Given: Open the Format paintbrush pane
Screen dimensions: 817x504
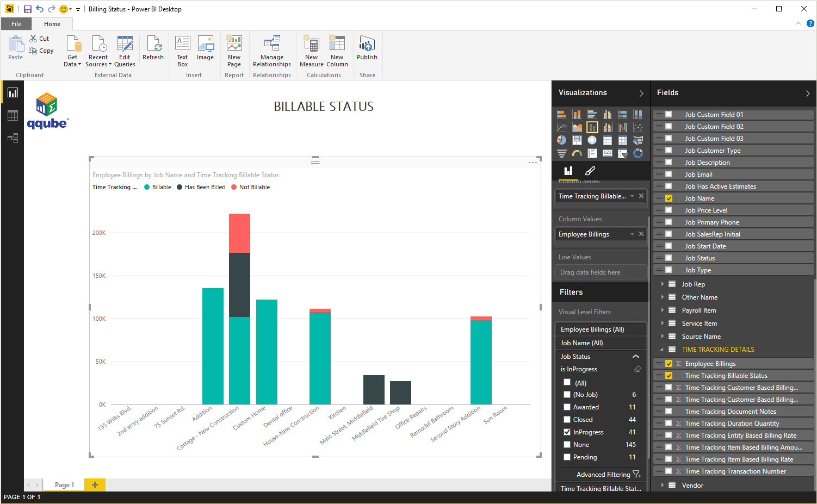Looking at the screenshot, I should click(590, 171).
